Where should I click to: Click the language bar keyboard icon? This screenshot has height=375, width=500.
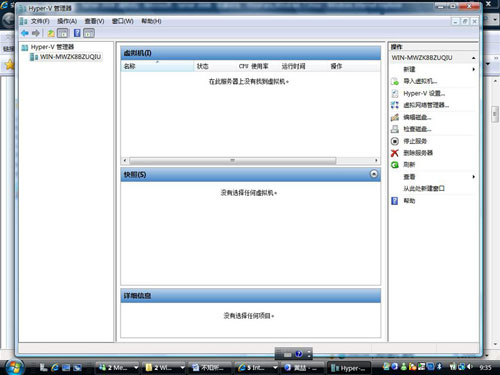[x=288, y=354]
